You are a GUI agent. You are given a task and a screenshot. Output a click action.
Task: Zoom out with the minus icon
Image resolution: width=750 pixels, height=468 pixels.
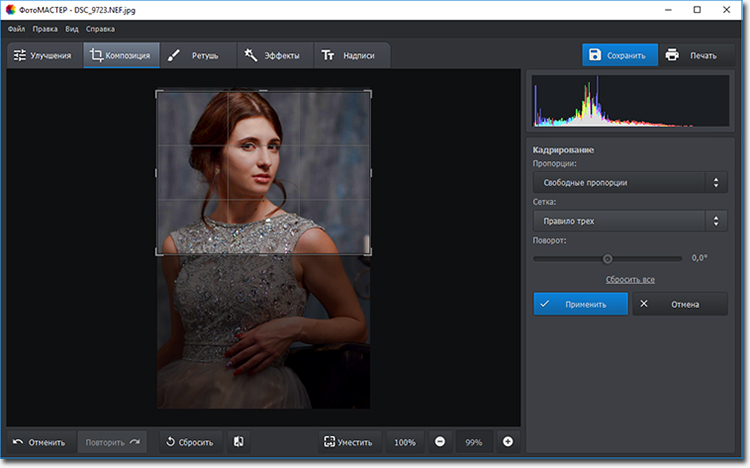coord(440,441)
